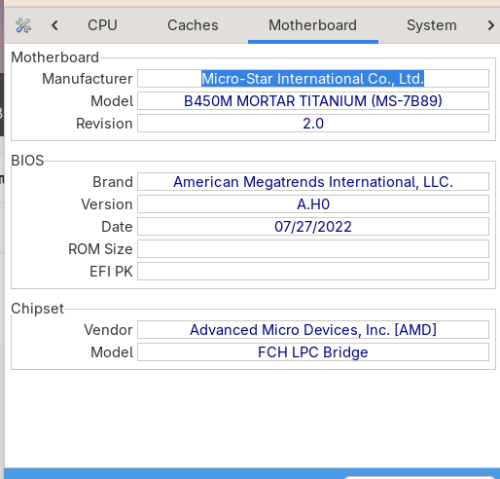Click the BIOS Date 07/27/2022 field
500x479 pixels.
click(x=313, y=226)
